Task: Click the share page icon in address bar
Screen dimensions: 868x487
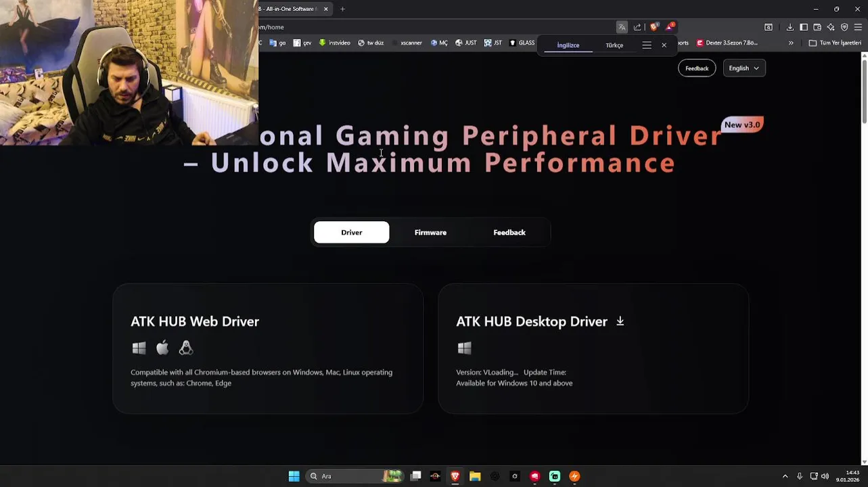Action: [x=637, y=27]
